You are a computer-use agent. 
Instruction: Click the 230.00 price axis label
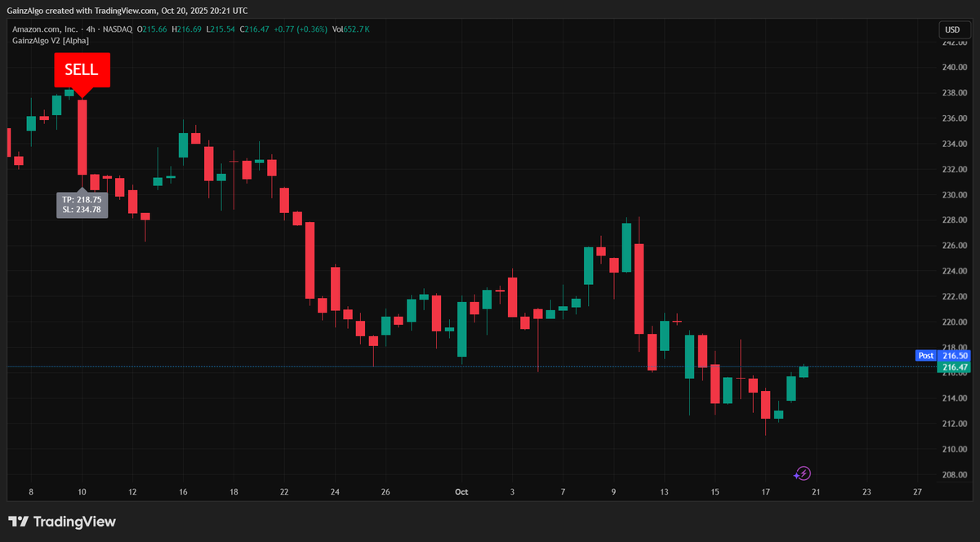pos(955,195)
